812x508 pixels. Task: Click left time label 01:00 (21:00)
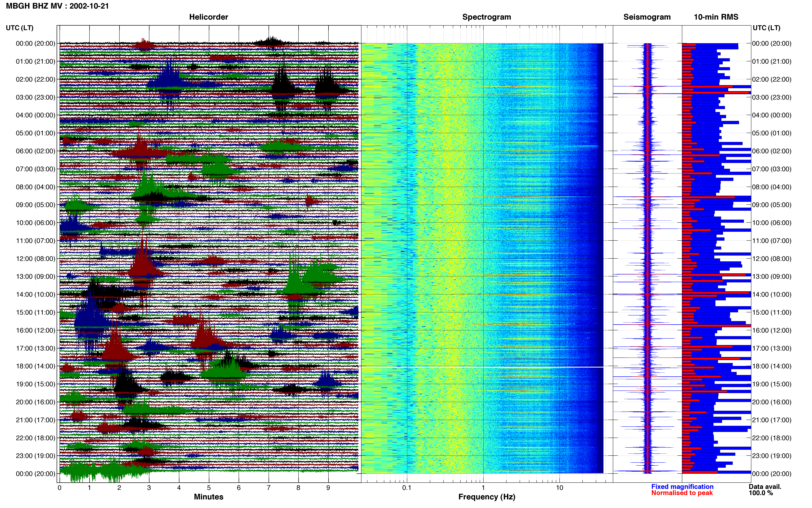click(x=36, y=61)
